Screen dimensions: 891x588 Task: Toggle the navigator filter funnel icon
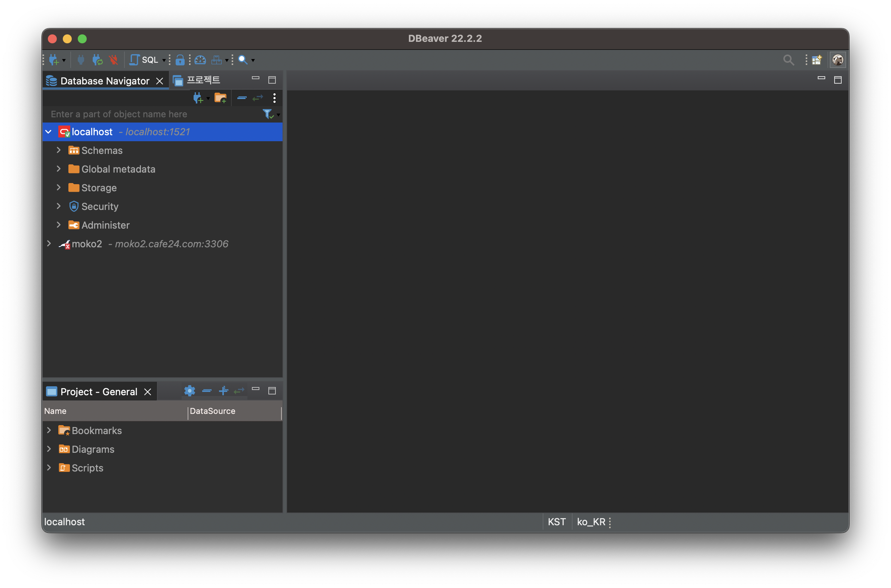[x=268, y=114]
